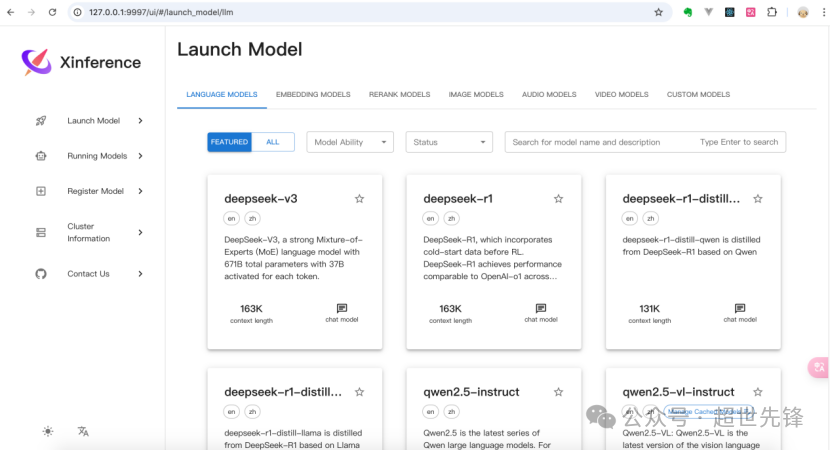Open the browser three-dot menu

(824, 12)
